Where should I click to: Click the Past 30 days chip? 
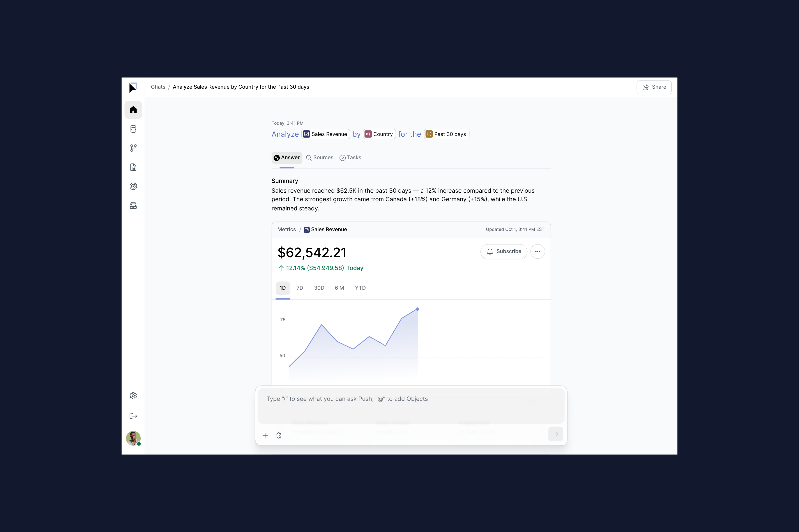coord(446,134)
